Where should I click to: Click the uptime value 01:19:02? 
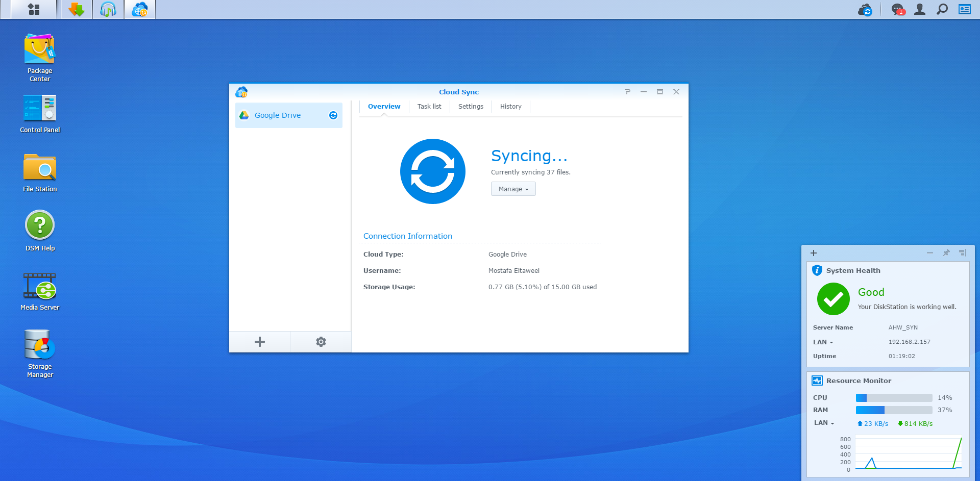902,356
